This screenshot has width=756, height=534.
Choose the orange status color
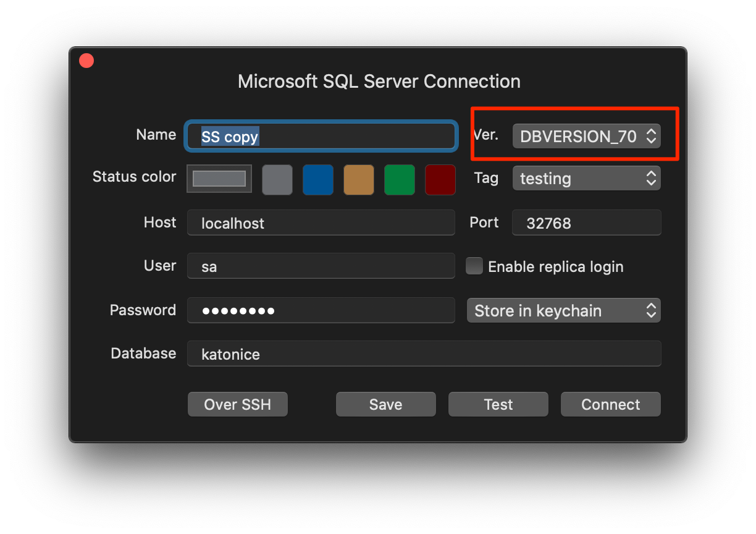pyautogui.click(x=358, y=180)
